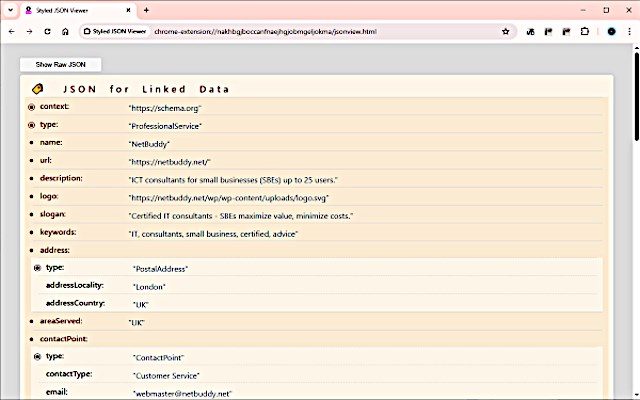Click the Certified IT consultants slogan value
Image resolution: width=640 pixels, height=400 pixels.
pos(241,216)
